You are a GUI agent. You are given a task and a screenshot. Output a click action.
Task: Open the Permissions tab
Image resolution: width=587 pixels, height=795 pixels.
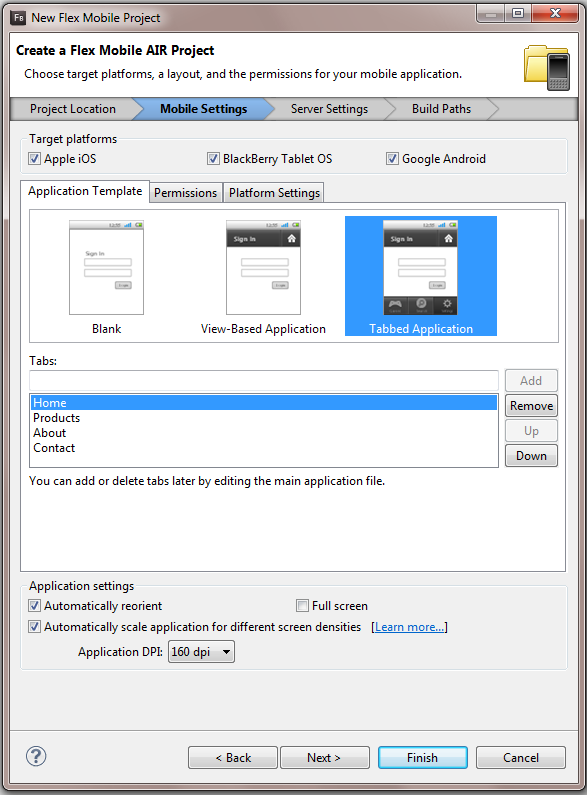click(x=186, y=193)
